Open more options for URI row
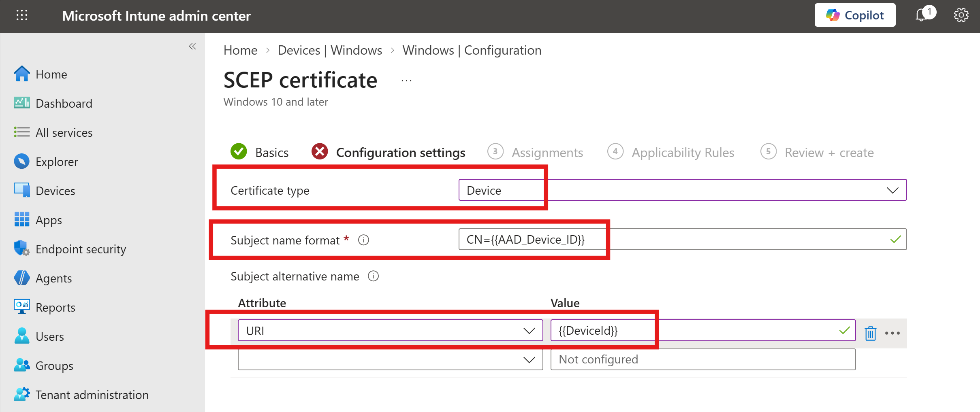The height and width of the screenshot is (412, 980). tap(892, 333)
